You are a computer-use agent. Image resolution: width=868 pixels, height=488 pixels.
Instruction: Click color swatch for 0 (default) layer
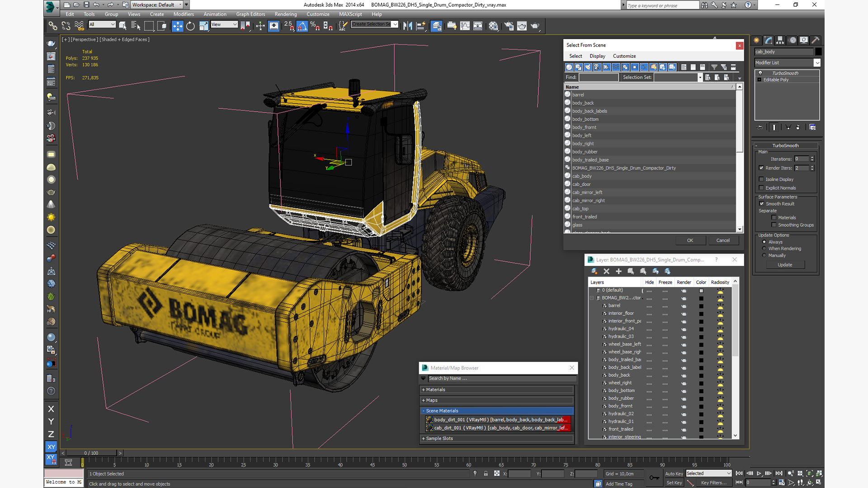(x=701, y=291)
